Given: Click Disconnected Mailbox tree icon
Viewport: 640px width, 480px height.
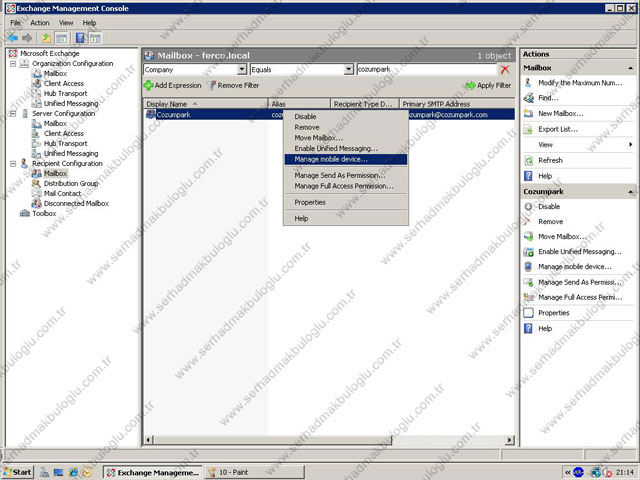Looking at the screenshot, I should click(x=37, y=203).
